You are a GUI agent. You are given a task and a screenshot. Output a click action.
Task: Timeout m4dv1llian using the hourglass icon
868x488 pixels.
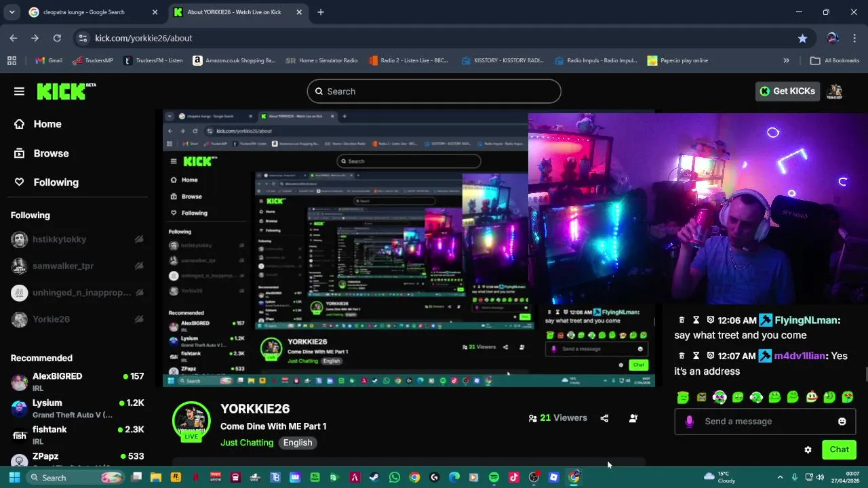(x=696, y=356)
